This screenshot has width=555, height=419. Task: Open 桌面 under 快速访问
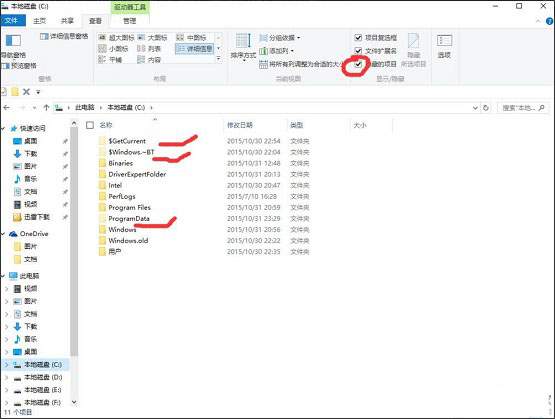(30, 141)
